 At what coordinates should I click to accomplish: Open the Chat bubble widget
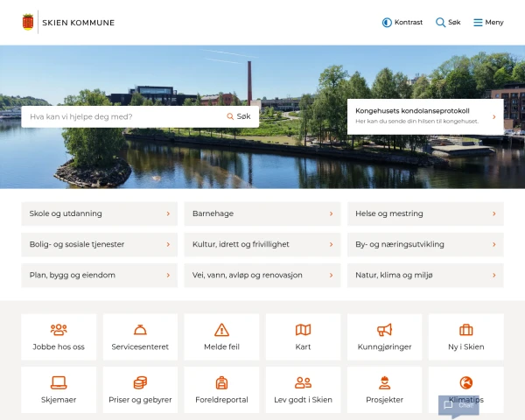point(458,406)
